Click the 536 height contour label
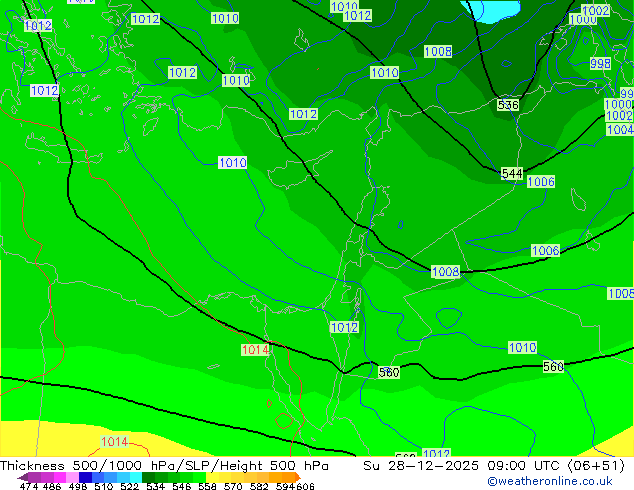 pyautogui.click(x=508, y=105)
